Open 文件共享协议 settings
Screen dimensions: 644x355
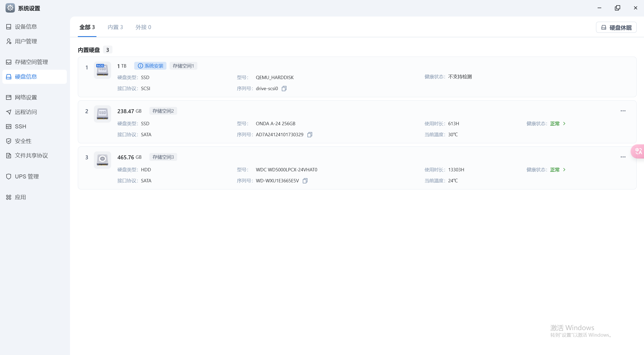pyautogui.click(x=31, y=156)
